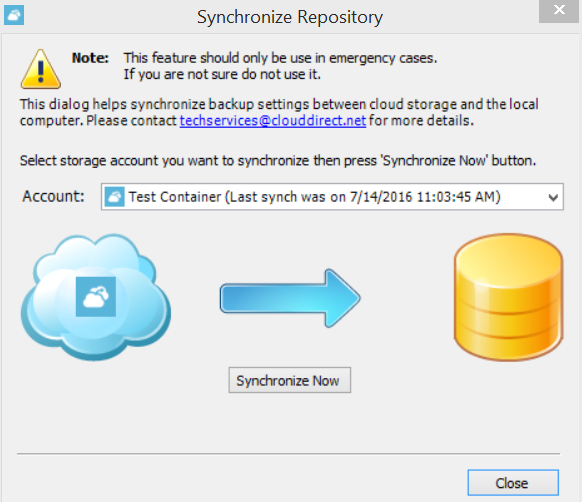Click the bold Note: label
The width and height of the screenshot is (582, 502).
[90, 58]
